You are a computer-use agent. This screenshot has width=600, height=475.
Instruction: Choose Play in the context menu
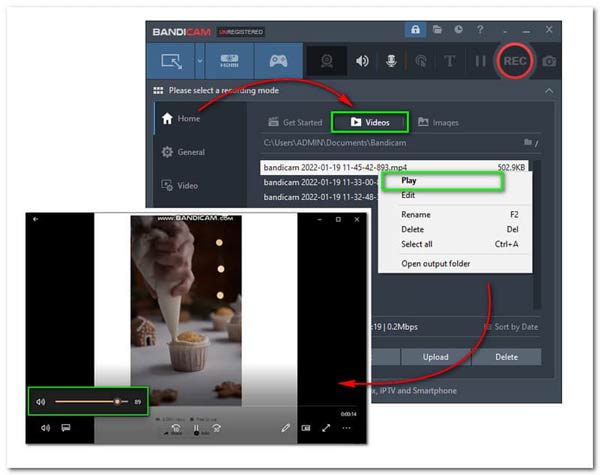click(443, 181)
